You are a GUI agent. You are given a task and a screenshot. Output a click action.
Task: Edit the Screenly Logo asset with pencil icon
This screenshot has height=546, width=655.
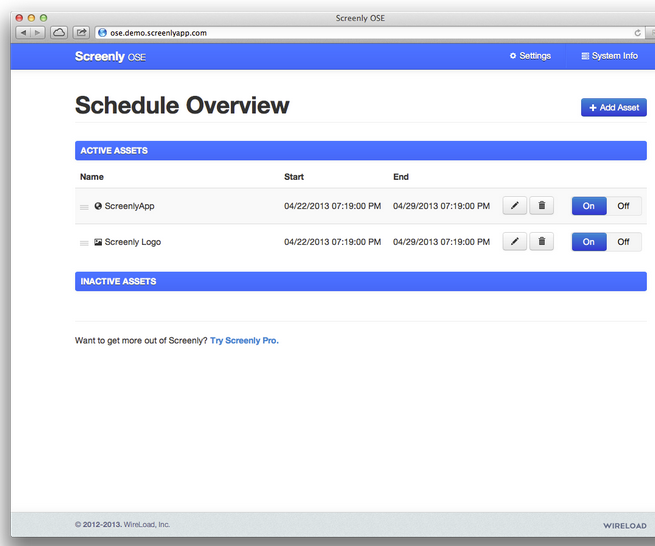pos(515,241)
